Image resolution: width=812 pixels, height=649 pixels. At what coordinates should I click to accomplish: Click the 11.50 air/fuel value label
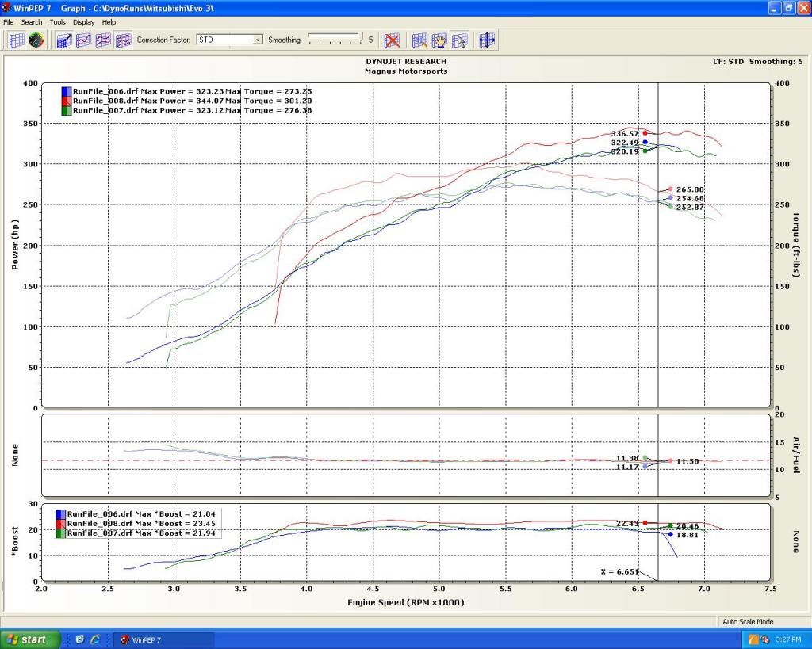(688, 462)
